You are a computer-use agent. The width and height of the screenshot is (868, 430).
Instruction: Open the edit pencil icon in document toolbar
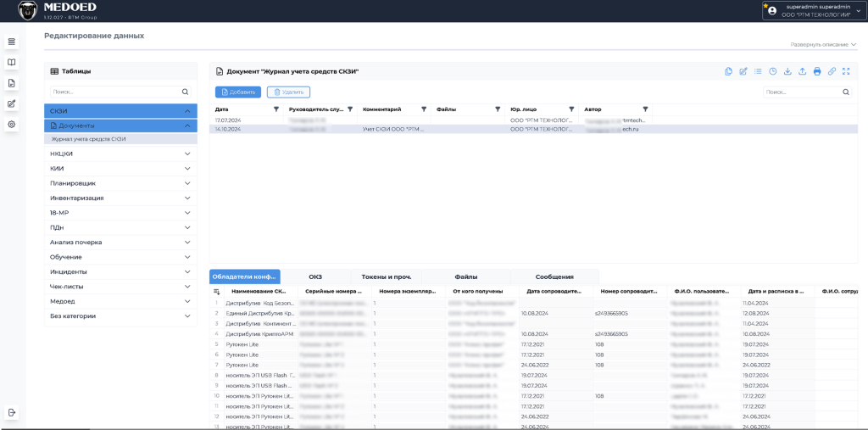[743, 71]
